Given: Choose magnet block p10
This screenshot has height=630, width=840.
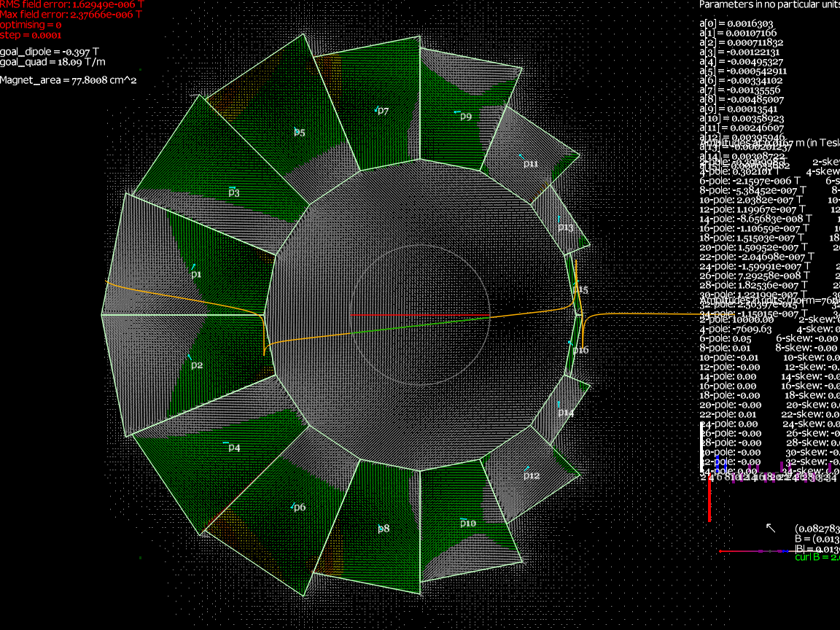Looking at the screenshot, I should coord(467,523).
